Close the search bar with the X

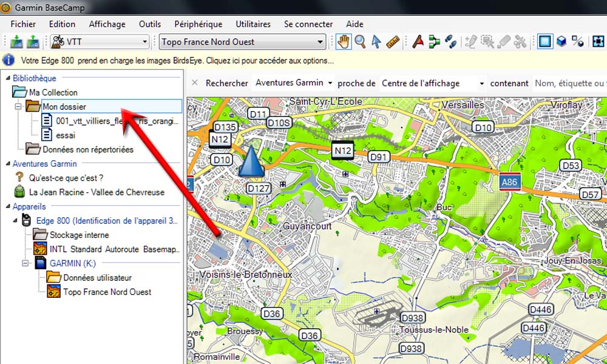point(195,83)
